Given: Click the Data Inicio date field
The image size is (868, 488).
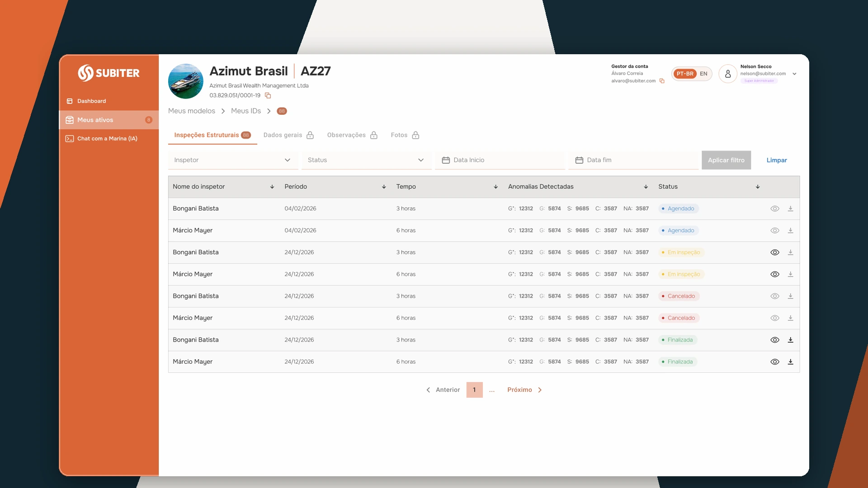Looking at the screenshot, I should [500, 160].
